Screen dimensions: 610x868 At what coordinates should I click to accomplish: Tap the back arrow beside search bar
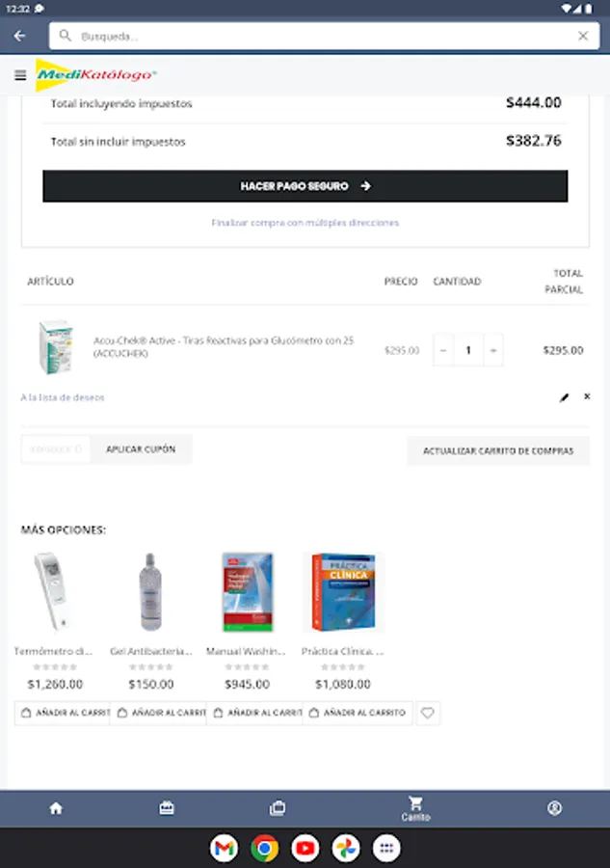[x=20, y=36]
